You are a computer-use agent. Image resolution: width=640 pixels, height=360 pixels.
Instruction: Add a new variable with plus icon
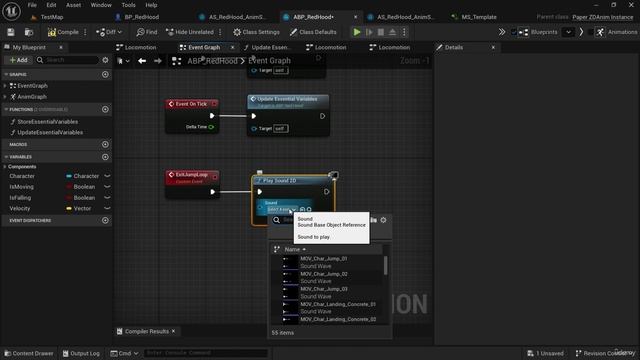click(105, 157)
